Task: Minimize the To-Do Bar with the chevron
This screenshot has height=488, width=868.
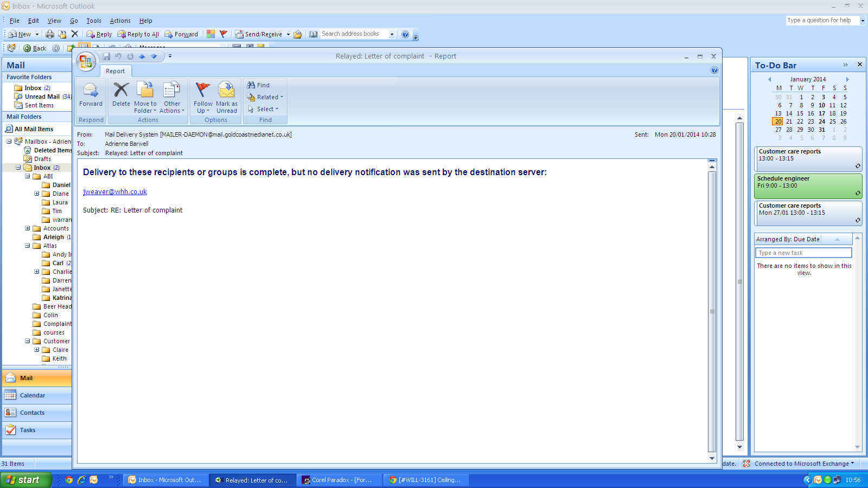Action: click(x=845, y=65)
